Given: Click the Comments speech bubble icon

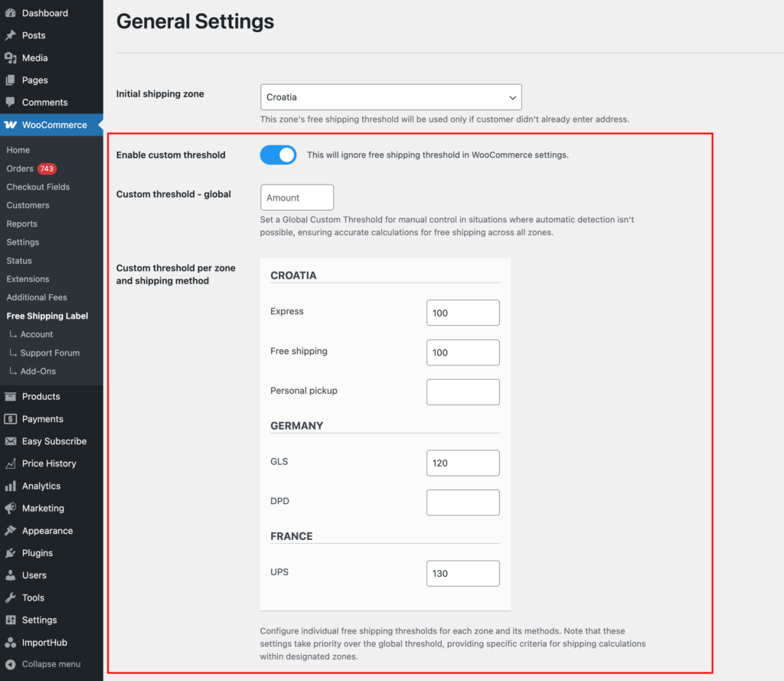Looking at the screenshot, I should (11, 103).
